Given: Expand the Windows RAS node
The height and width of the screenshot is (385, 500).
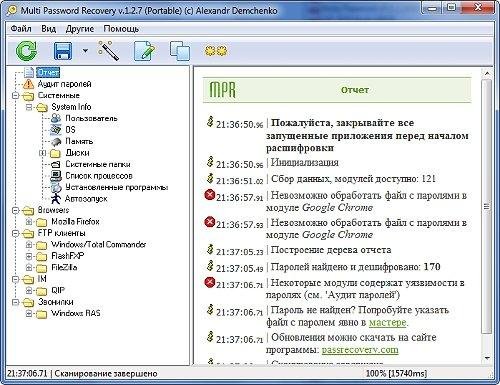Looking at the screenshot, I should tap(29, 314).
